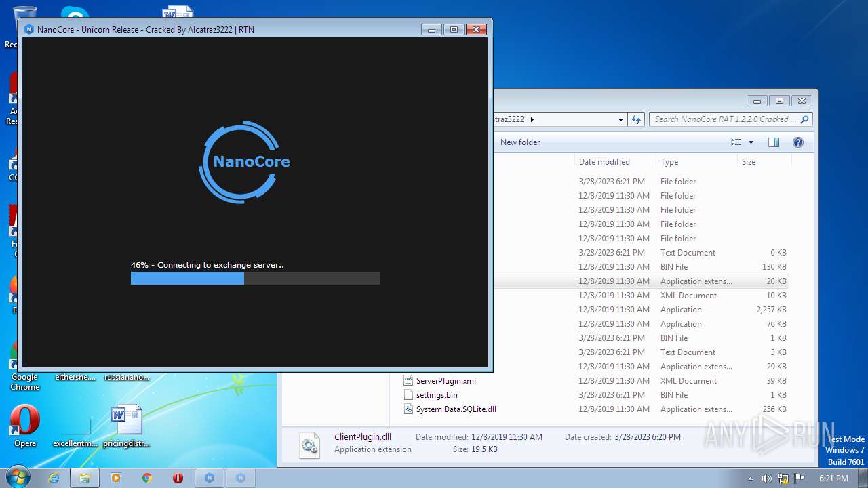Open the Google Chrome desktop shortcut
Screen dimensions: 868x488
pyautogui.click(x=25, y=366)
